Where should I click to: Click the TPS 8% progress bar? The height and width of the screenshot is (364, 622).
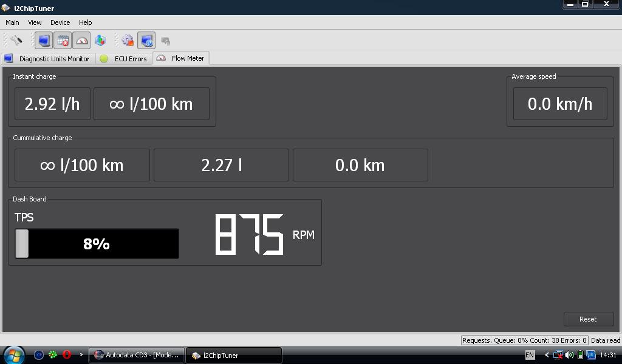97,244
